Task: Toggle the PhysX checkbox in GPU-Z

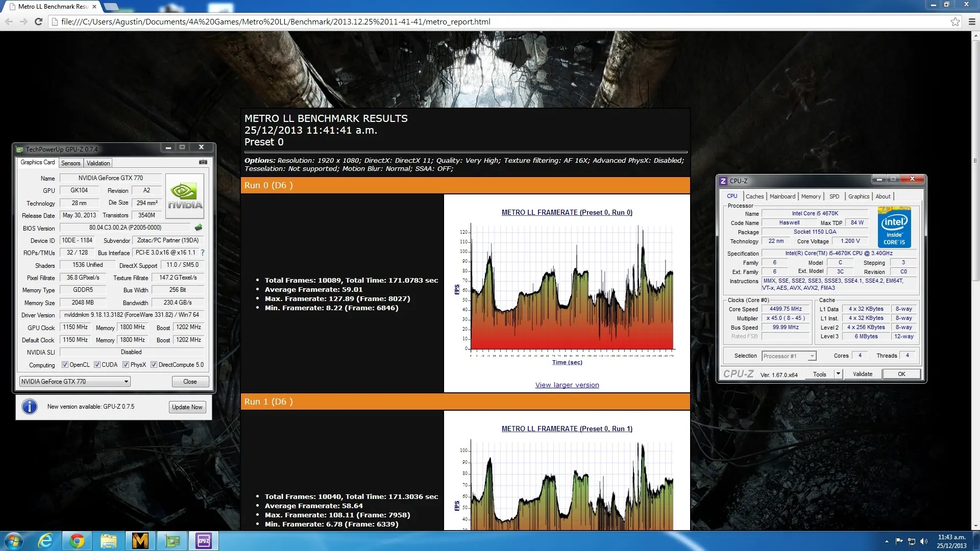Action: point(126,365)
